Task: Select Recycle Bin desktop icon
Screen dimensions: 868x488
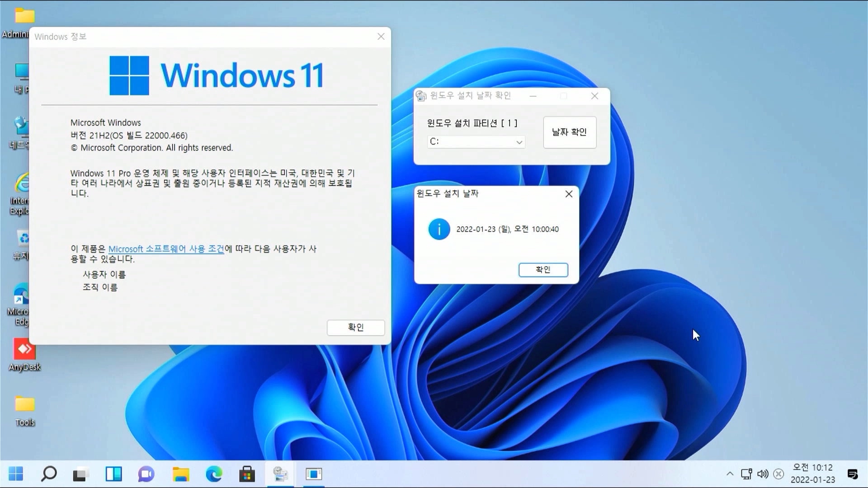Action: (21, 245)
